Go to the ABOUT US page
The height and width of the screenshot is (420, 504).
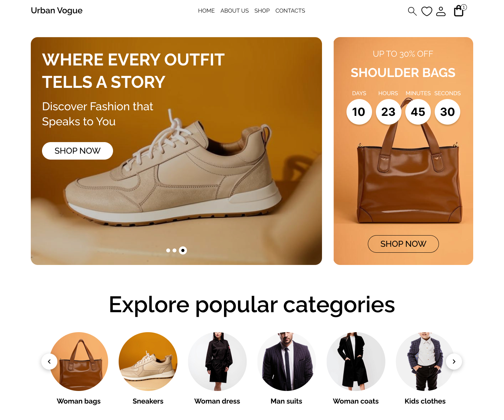coord(234,11)
